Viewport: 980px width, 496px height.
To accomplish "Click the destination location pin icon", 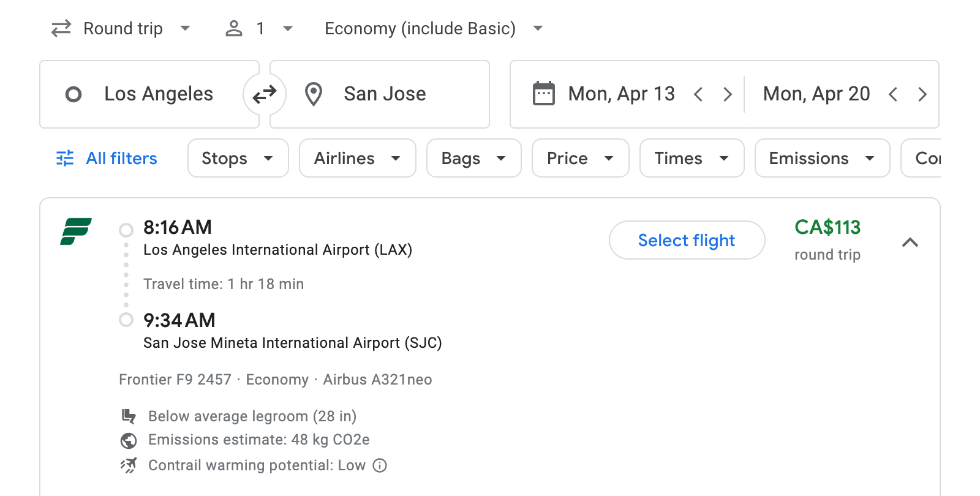I will coord(314,94).
